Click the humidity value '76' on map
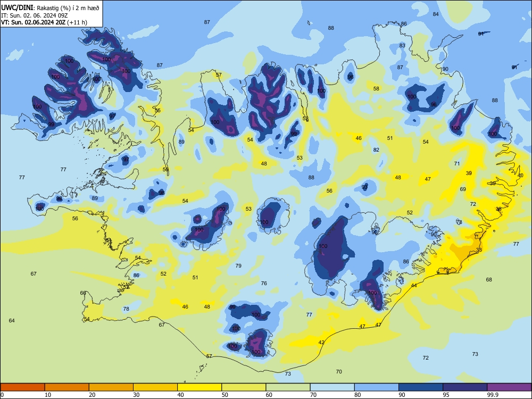The image size is (532, 399). 264,283
